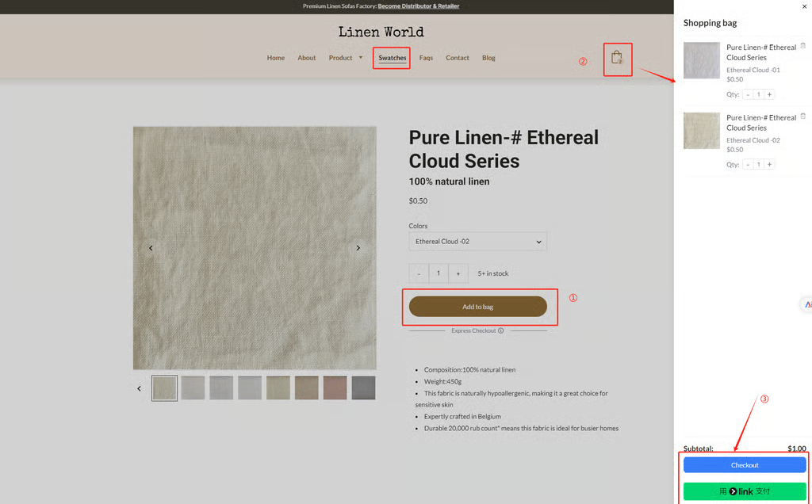
Task: Select the dusty pink swatch thumbnail
Action: click(335, 388)
